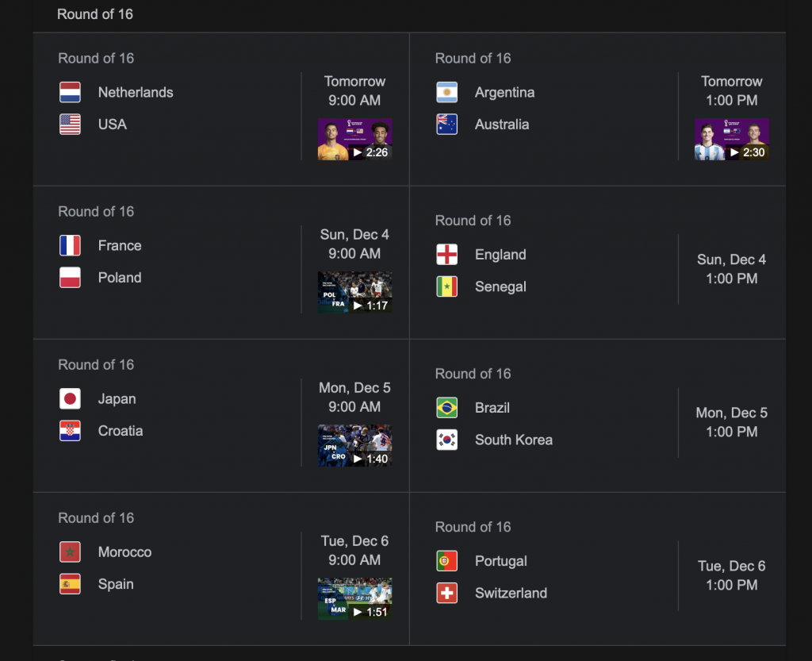Click the Brazil flag icon

pos(446,408)
